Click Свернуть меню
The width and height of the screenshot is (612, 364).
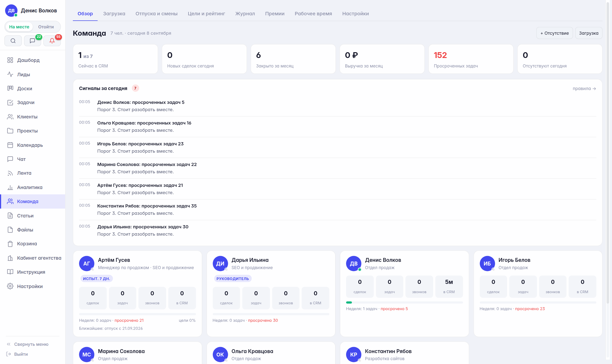click(x=31, y=344)
